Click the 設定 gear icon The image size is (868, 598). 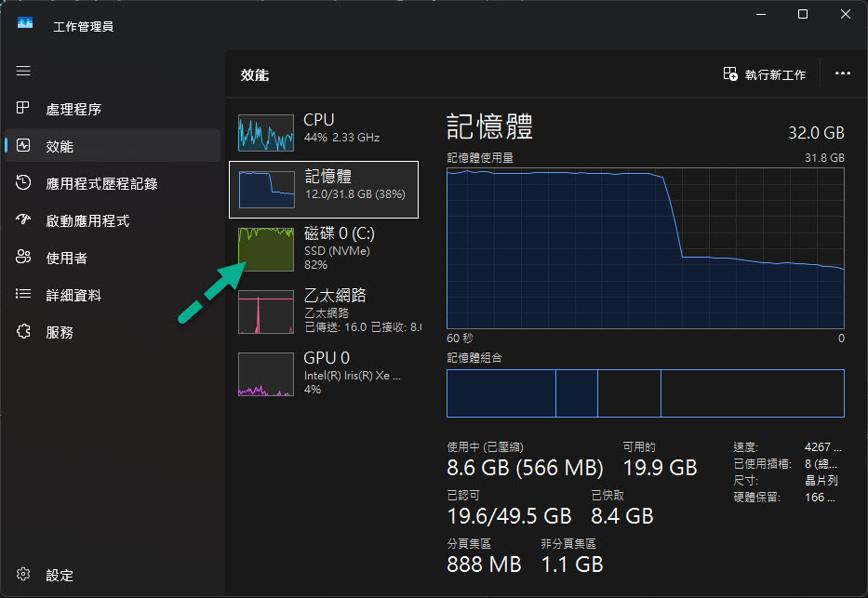tap(24, 575)
